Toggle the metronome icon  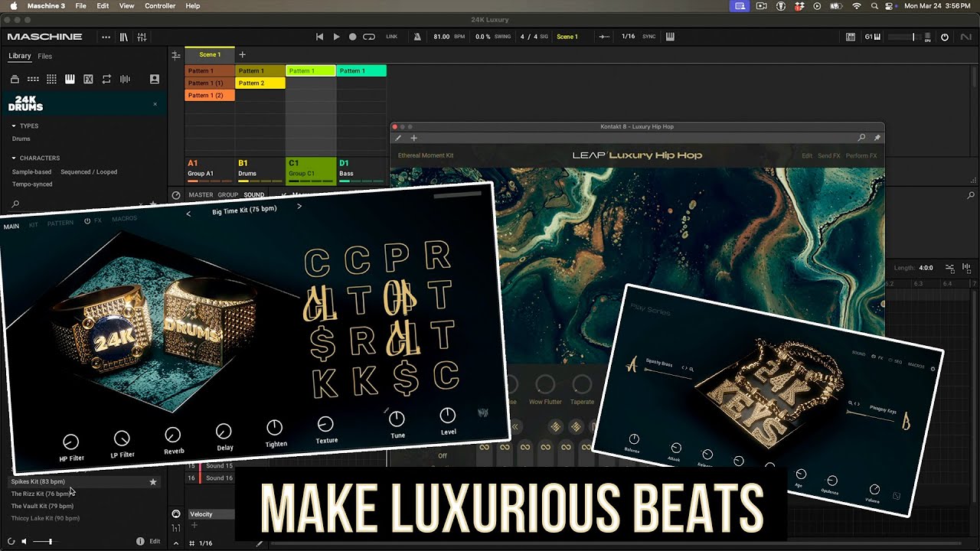coord(417,37)
